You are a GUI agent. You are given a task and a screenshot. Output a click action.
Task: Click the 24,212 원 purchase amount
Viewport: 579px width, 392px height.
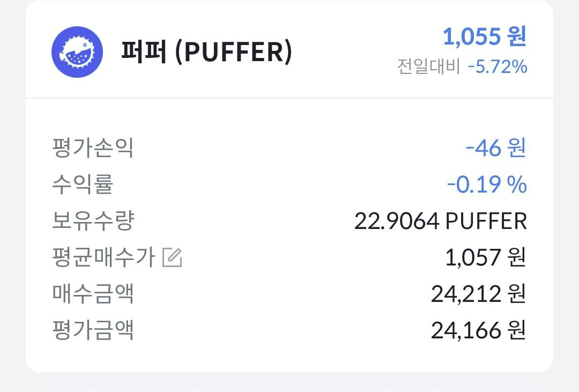(x=479, y=294)
